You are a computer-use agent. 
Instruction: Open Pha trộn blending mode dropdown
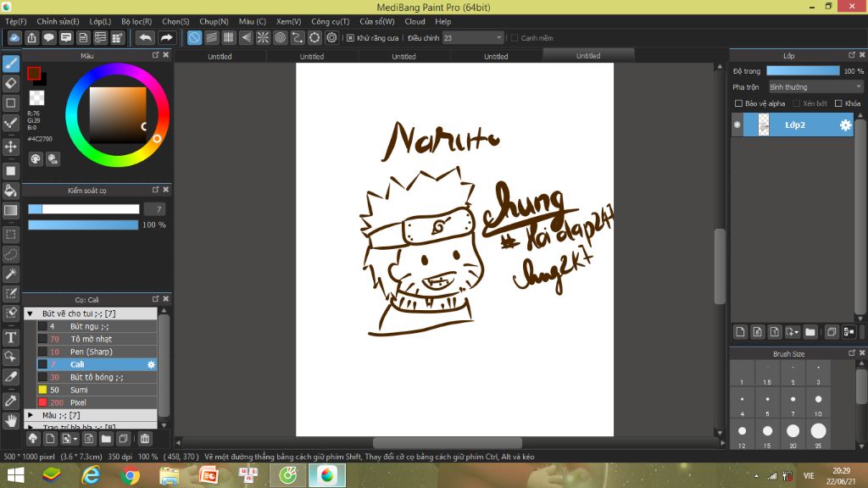pos(816,87)
